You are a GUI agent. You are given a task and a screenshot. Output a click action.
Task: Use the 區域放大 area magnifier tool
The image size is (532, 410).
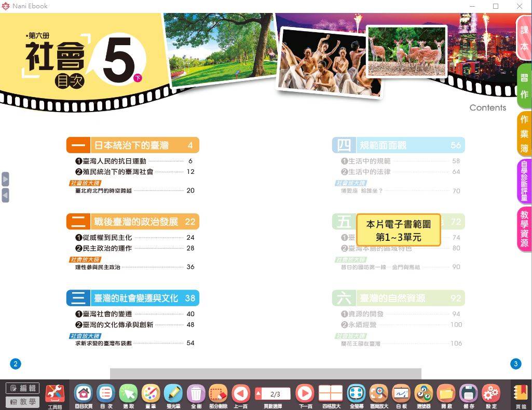(379, 395)
